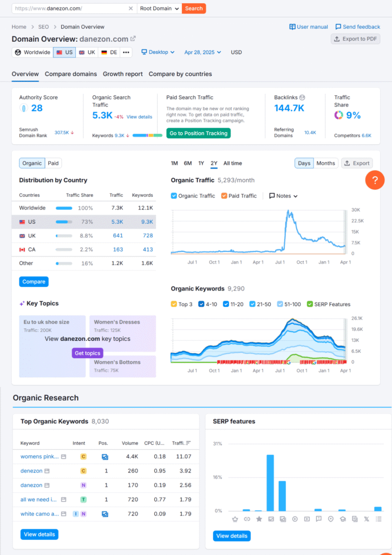Screen dimensions: 392x555
Task: Click the sparkle icon beside Key Topics
Action: pos(22,304)
